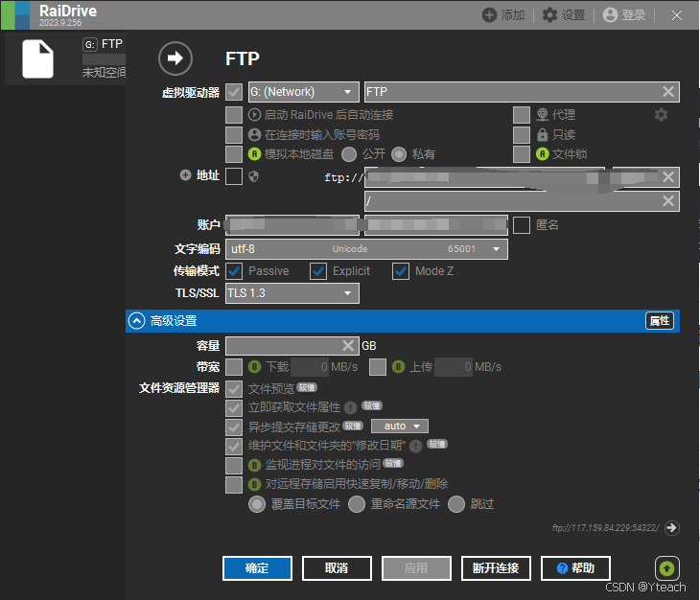
Task: Click the shield icon next to address checkbox
Action: coord(253,176)
